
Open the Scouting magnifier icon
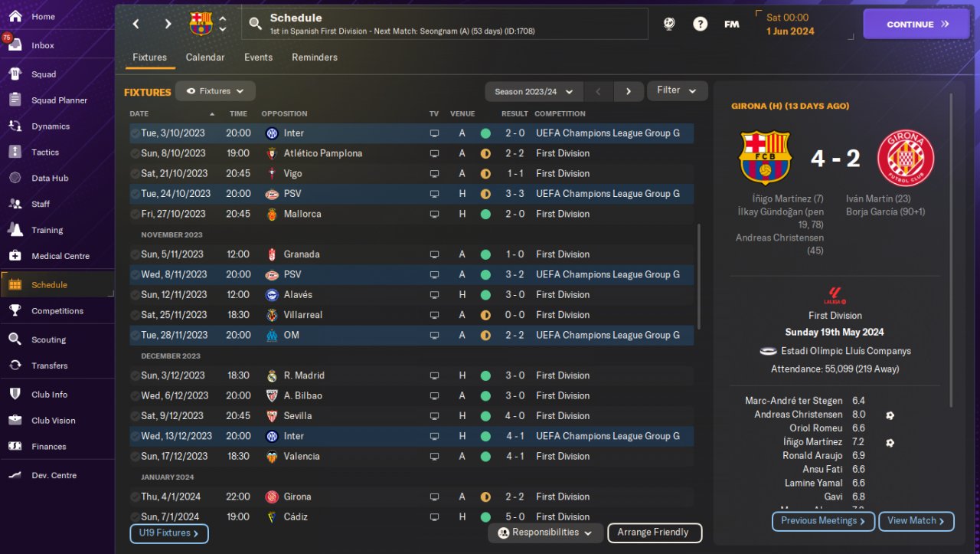click(x=15, y=339)
